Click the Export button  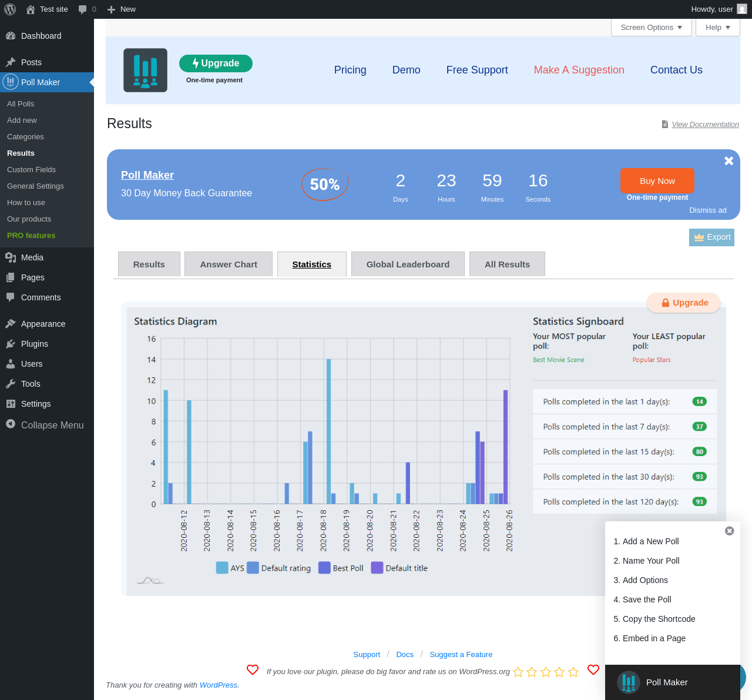[711, 237]
